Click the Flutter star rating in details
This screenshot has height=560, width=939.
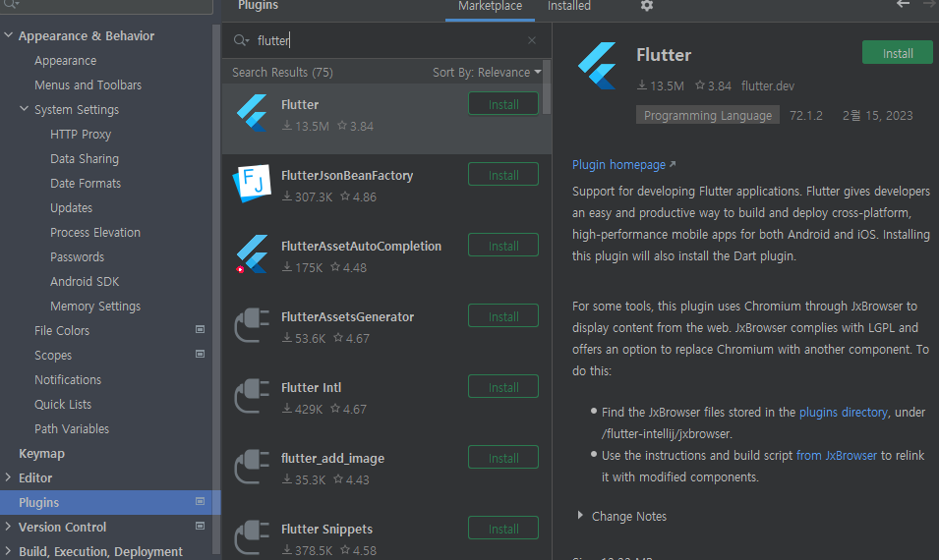[713, 85]
